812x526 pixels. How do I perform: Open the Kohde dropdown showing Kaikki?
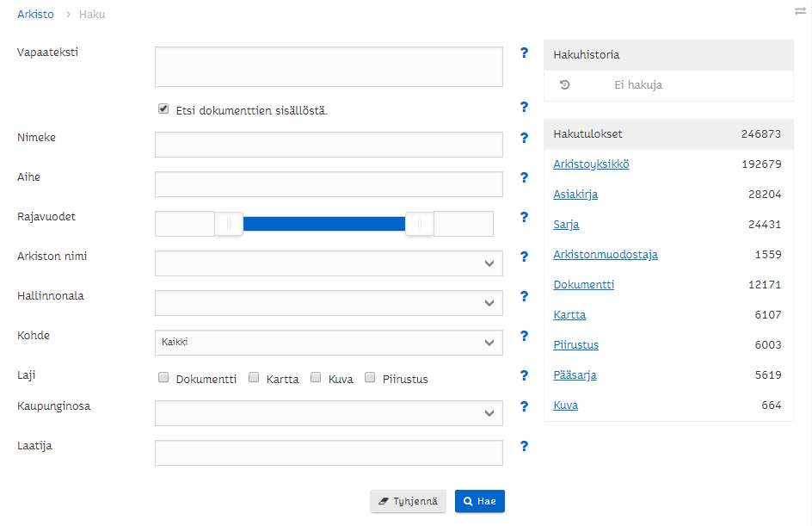(329, 343)
